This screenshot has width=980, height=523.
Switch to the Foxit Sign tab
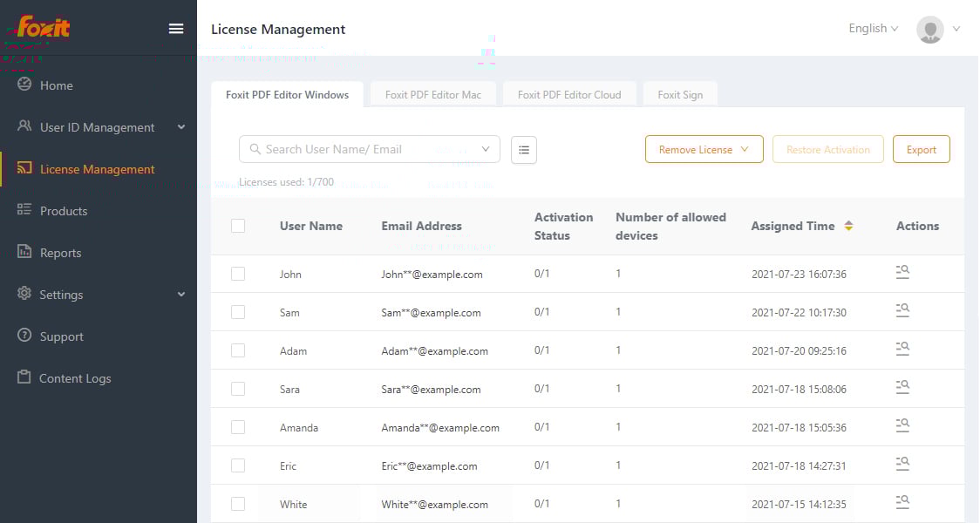680,95
